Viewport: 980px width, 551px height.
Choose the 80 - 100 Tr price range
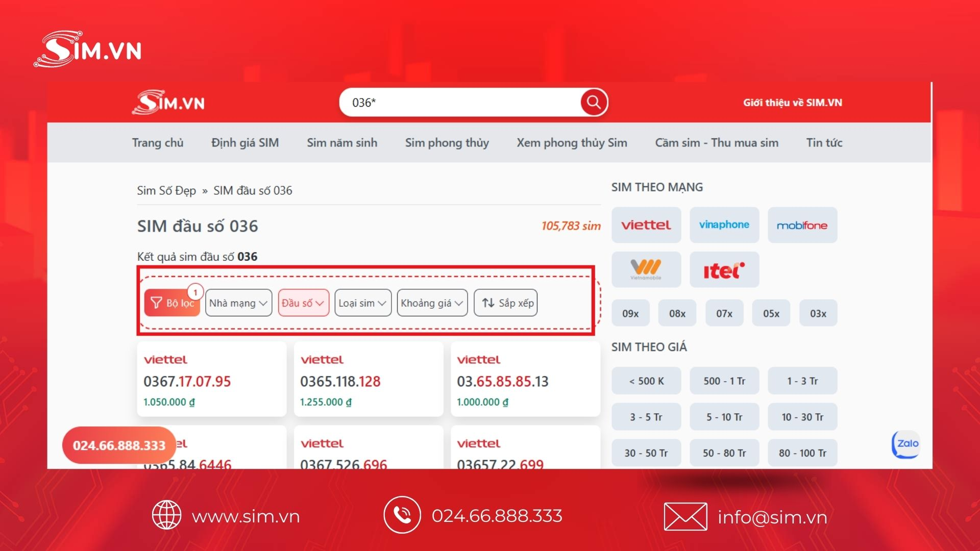tap(802, 453)
